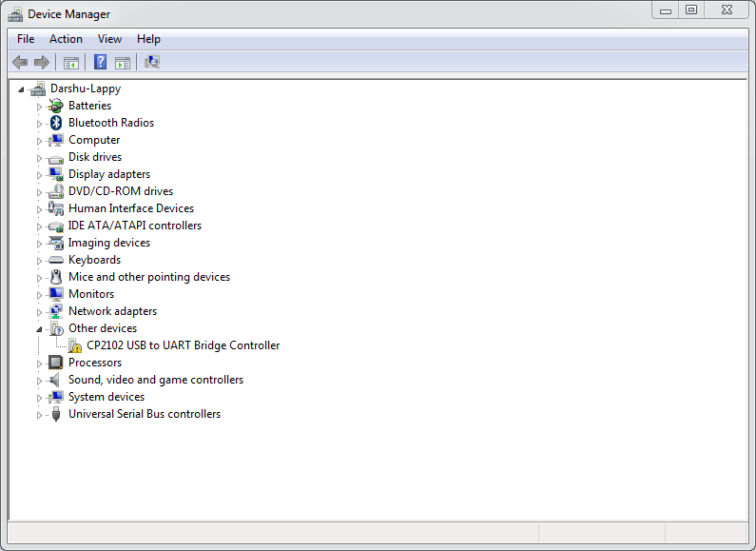Click the Human Interface Devices icon
The height and width of the screenshot is (551, 756).
(x=56, y=208)
